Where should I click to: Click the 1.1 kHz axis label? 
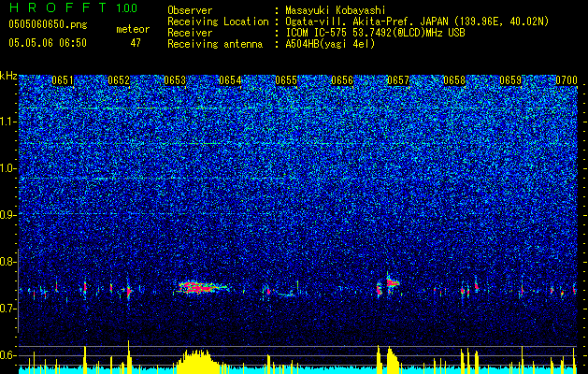tap(8, 122)
